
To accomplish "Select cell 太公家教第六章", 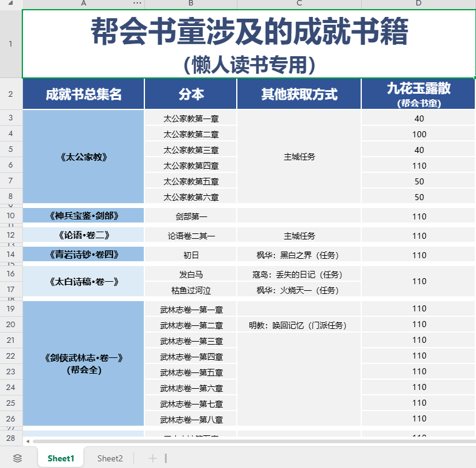I will (191, 197).
